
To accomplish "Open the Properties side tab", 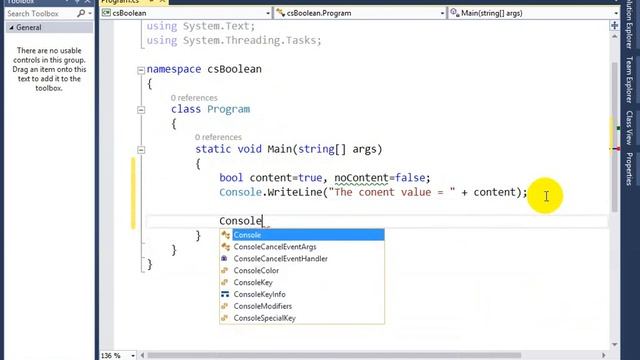I will pyautogui.click(x=629, y=169).
